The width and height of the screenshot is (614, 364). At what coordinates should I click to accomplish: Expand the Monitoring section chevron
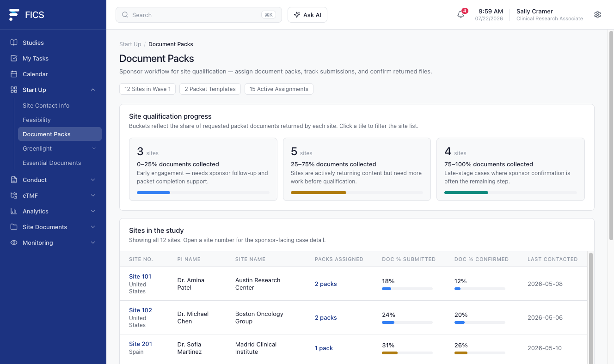point(93,243)
